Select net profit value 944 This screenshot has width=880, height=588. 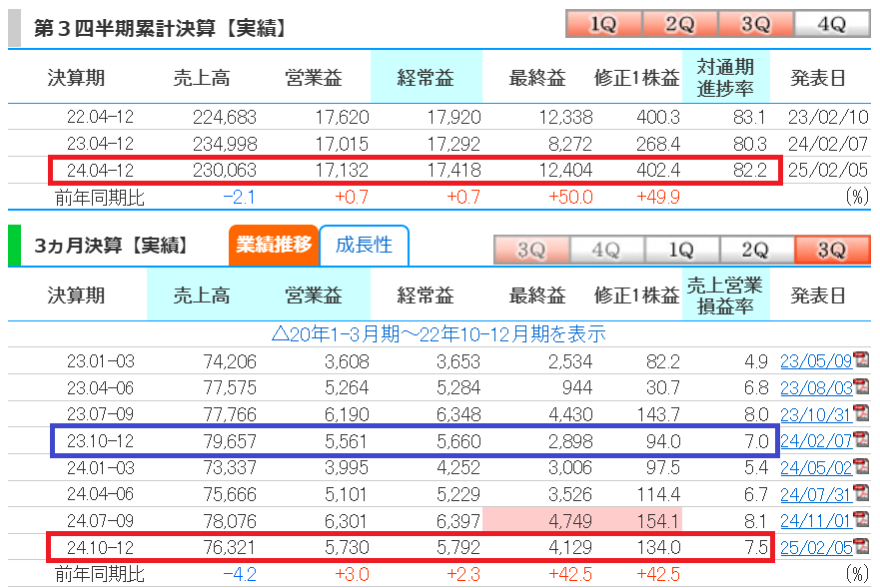(x=577, y=387)
